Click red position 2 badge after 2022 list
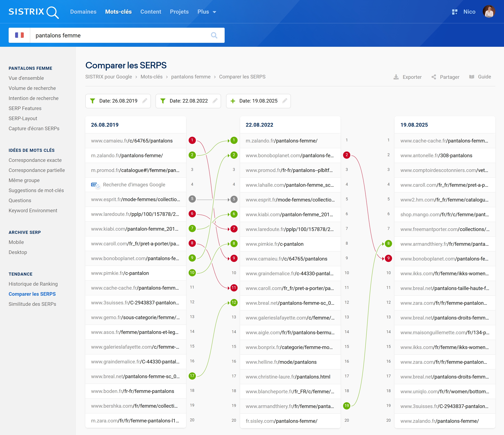Image resolution: width=504 pixels, height=435 pixels. click(x=347, y=155)
